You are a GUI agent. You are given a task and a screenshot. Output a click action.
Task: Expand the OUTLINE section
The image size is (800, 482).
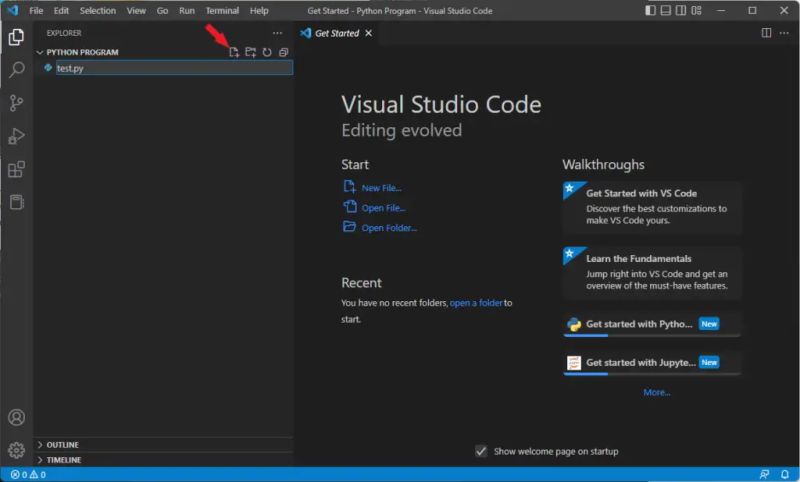click(164, 445)
